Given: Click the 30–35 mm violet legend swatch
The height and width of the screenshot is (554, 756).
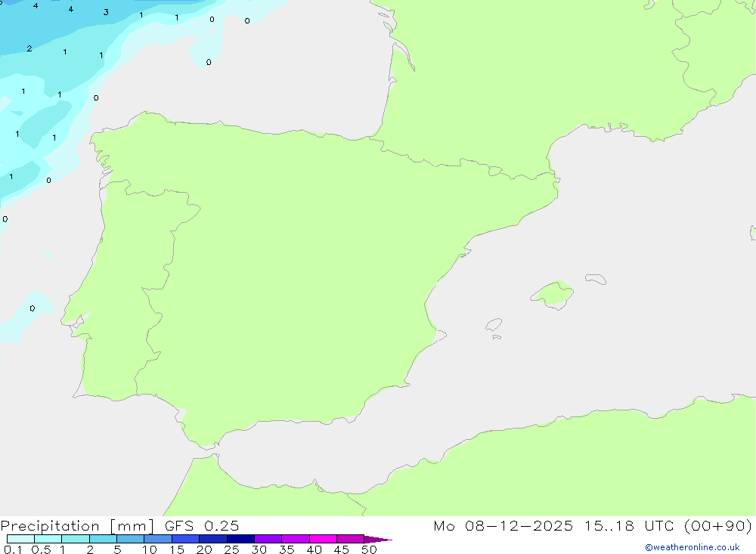Looking at the screenshot, I should (x=268, y=539).
